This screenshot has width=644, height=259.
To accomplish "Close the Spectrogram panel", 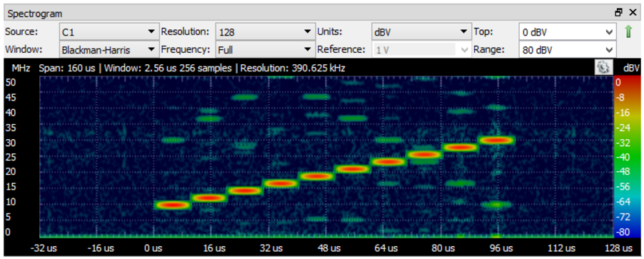I will coord(633,13).
